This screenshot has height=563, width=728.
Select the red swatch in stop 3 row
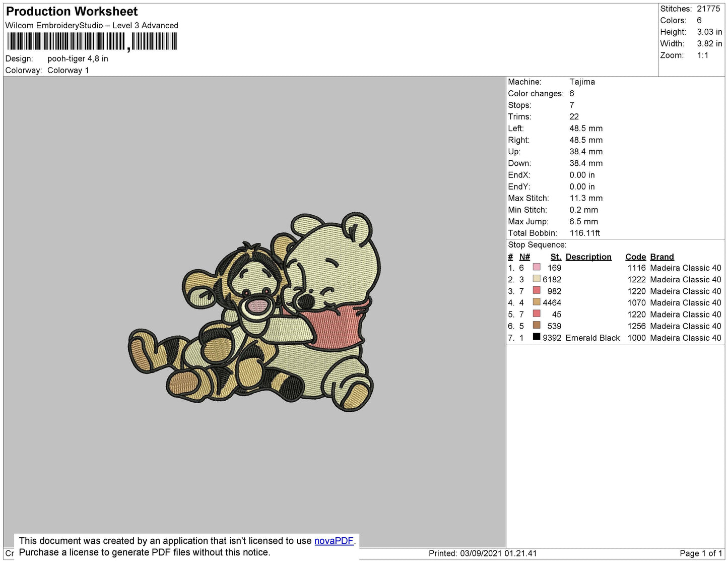[537, 290]
